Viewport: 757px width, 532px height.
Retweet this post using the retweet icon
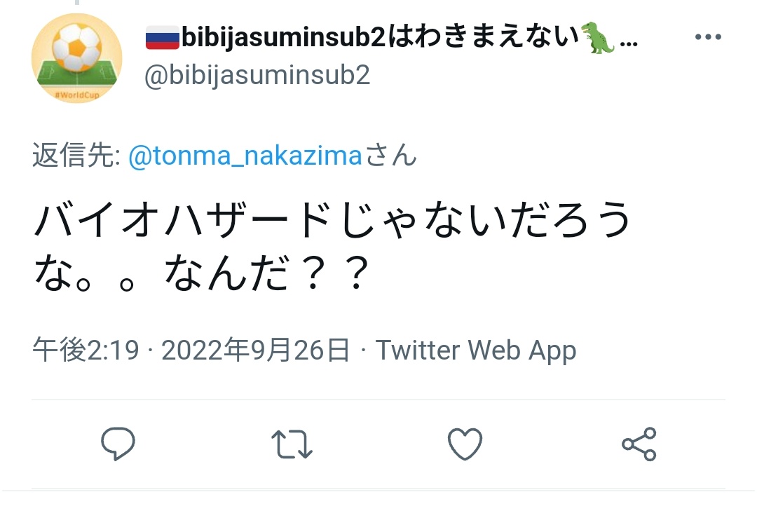(292, 444)
